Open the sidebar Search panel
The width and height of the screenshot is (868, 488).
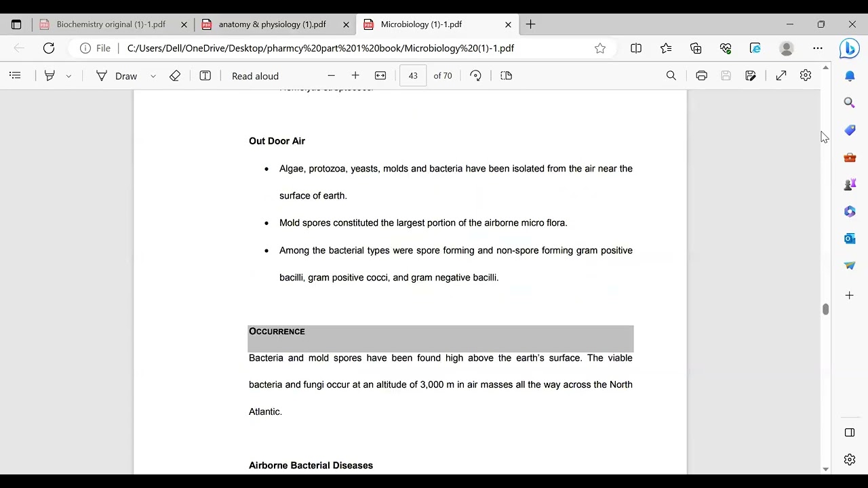click(850, 103)
